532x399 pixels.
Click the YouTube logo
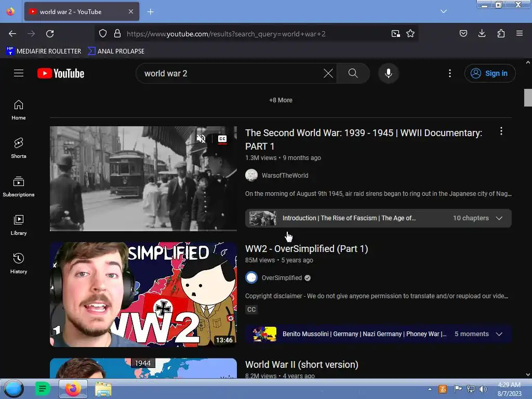pos(61,73)
